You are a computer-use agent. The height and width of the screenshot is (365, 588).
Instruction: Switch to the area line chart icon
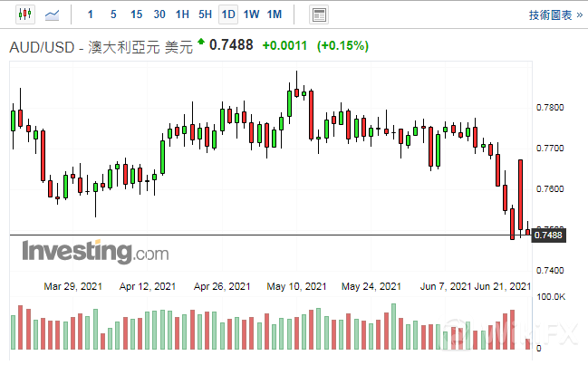pos(53,14)
